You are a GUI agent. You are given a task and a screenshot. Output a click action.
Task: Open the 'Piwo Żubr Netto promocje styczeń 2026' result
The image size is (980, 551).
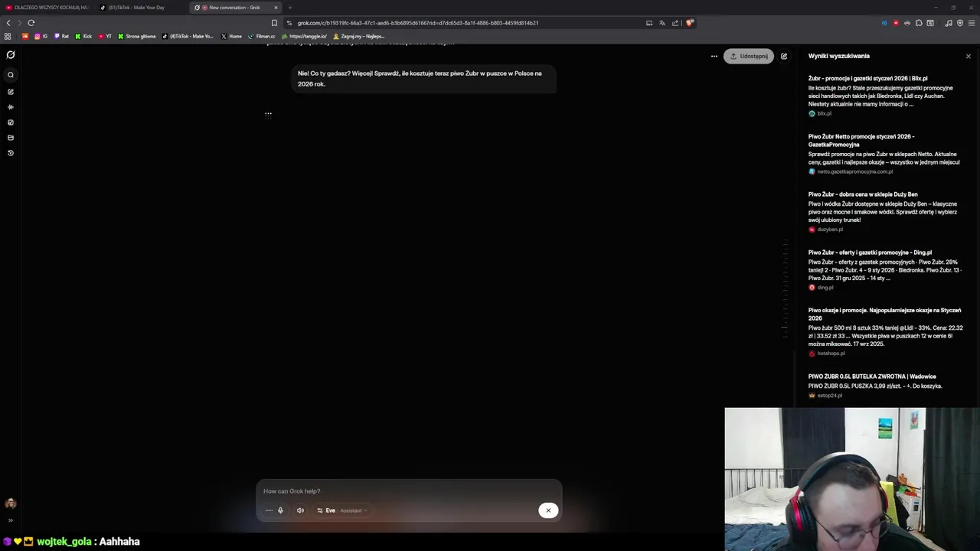click(861, 140)
